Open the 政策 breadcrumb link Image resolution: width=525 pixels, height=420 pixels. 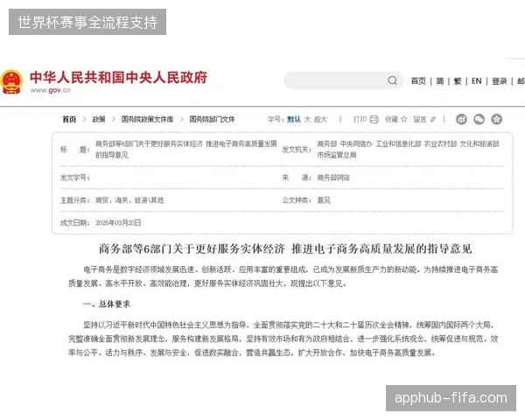[99, 119]
